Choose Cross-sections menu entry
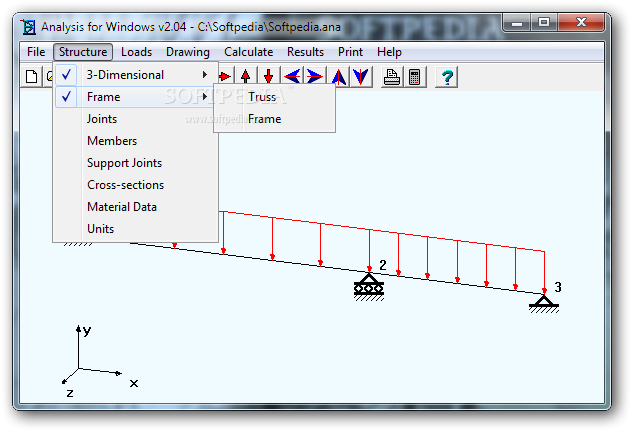The height and width of the screenshot is (431, 632). pyautogui.click(x=135, y=185)
